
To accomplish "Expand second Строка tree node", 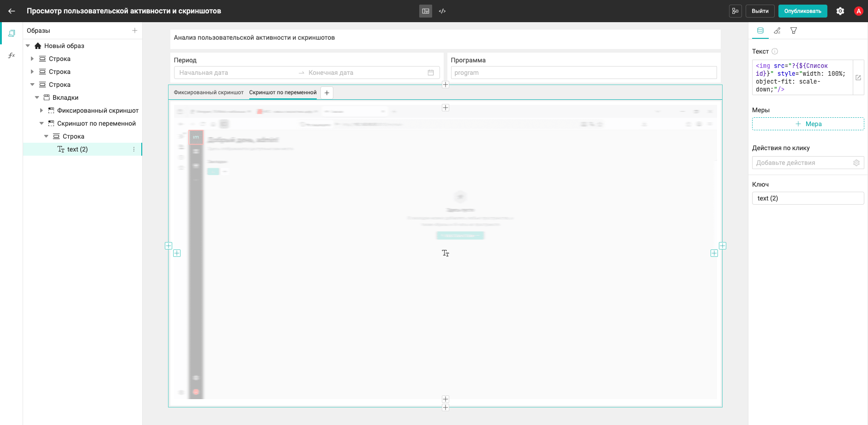I will click(x=32, y=72).
